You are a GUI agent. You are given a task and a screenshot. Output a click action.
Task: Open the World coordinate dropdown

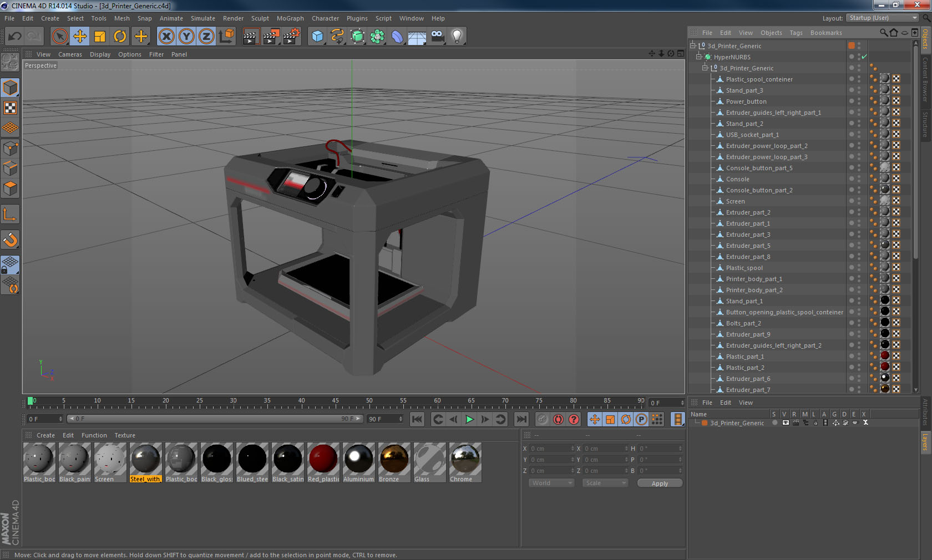tap(551, 483)
